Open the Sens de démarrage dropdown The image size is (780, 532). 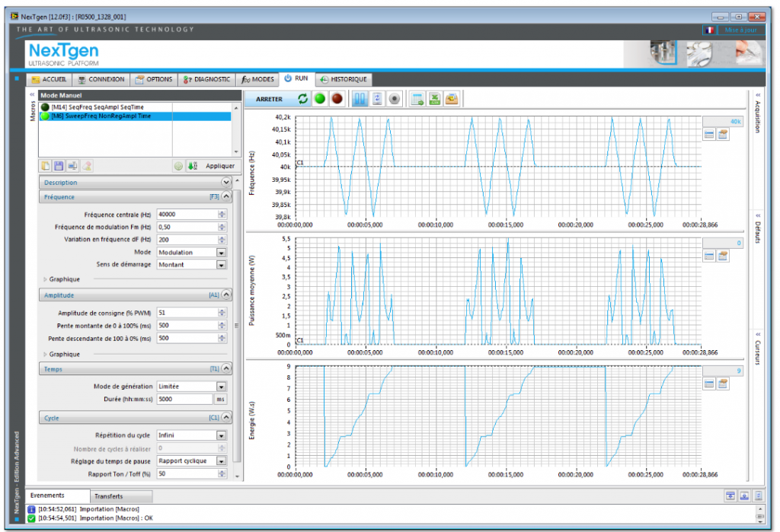pos(222,265)
